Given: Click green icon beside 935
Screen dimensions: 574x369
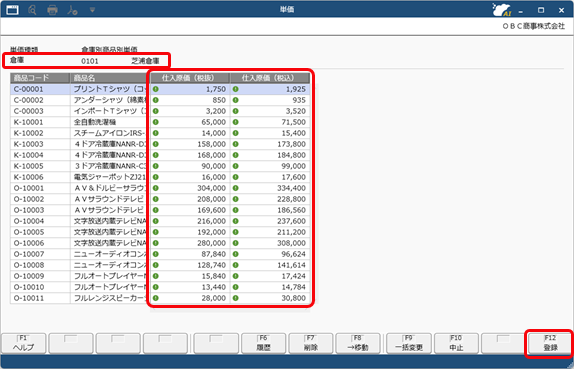Looking at the screenshot, I should pyautogui.click(x=235, y=100).
